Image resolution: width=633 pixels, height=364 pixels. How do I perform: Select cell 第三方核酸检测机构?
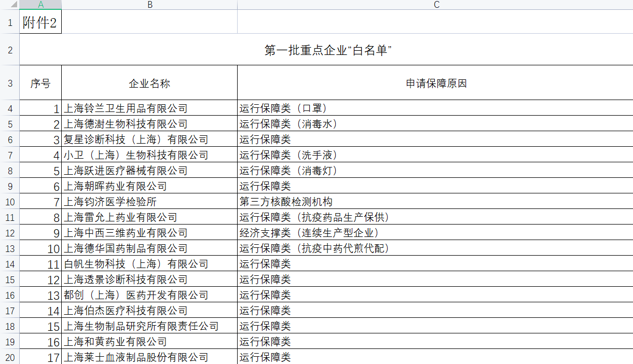tap(435, 202)
